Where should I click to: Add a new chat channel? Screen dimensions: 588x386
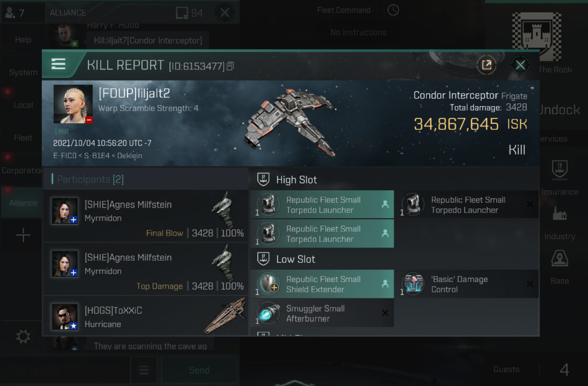23,235
